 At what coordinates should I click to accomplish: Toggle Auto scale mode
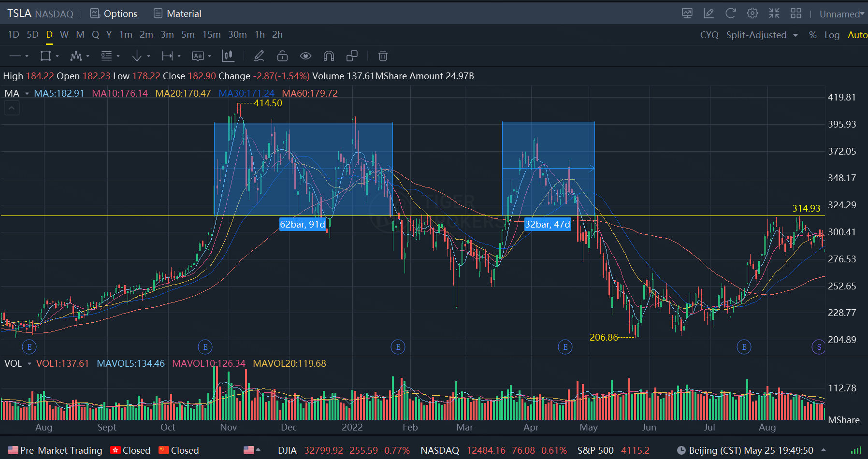pyautogui.click(x=857, y=35)
